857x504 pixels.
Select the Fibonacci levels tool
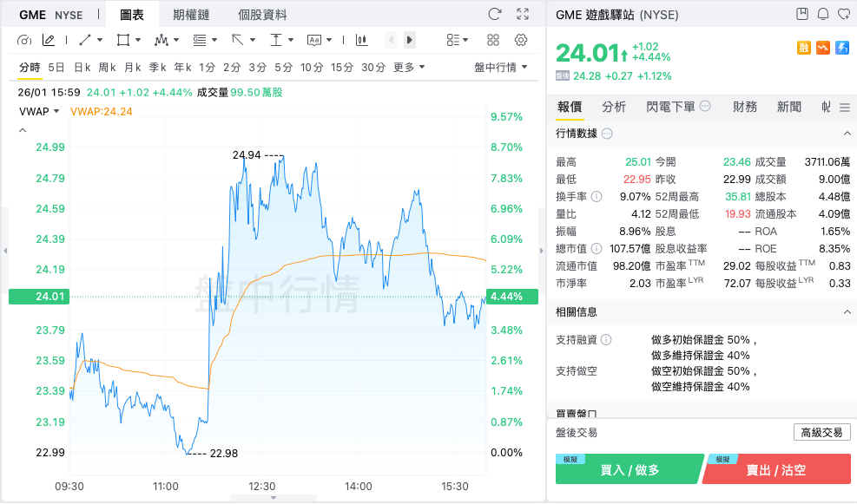(200, 40)
